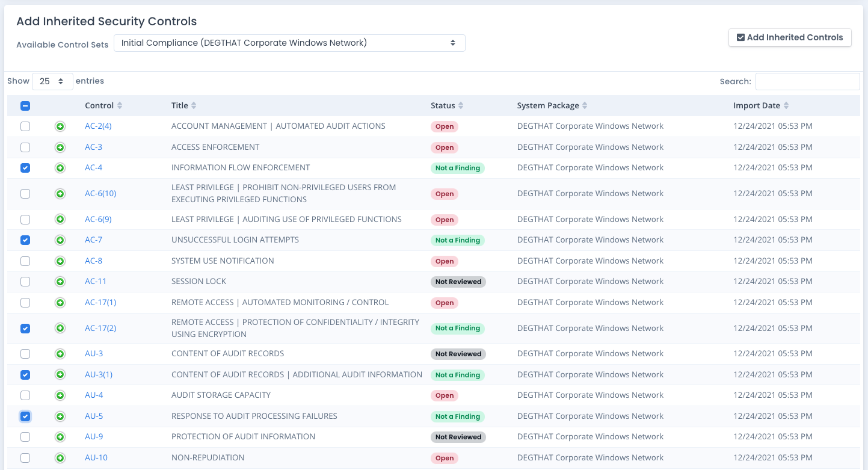Focus the Search input field

807,81
